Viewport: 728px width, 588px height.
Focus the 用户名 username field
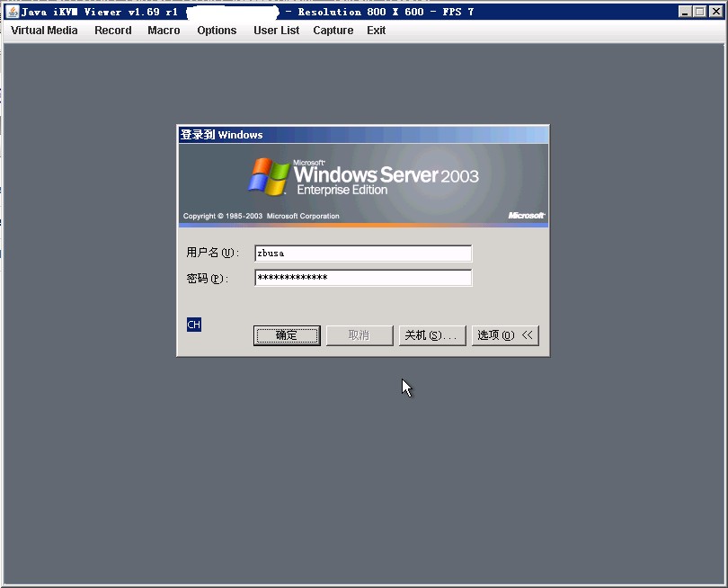pyautogui.click(x=363, y=254)
